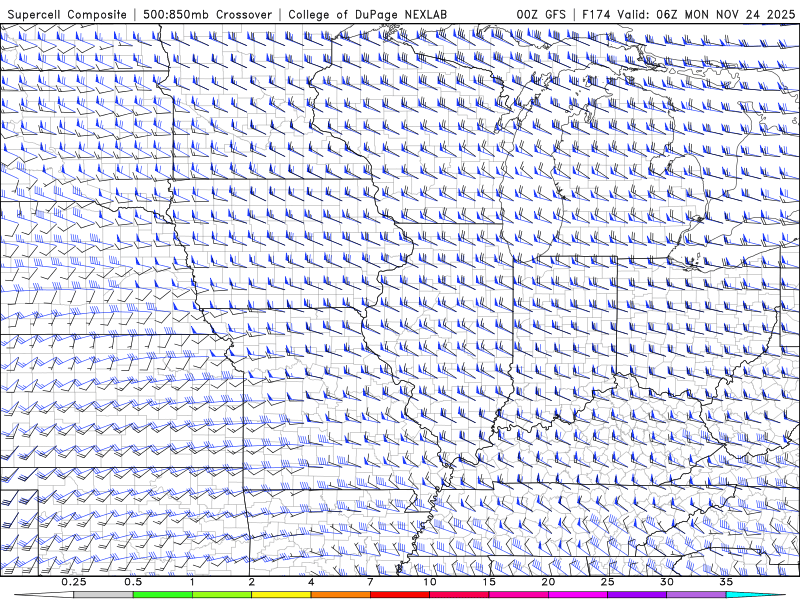This screenshot has height=600, width=800.
Task: Click the "500:850mb Crossover" header label
Action: pos(207,14)
